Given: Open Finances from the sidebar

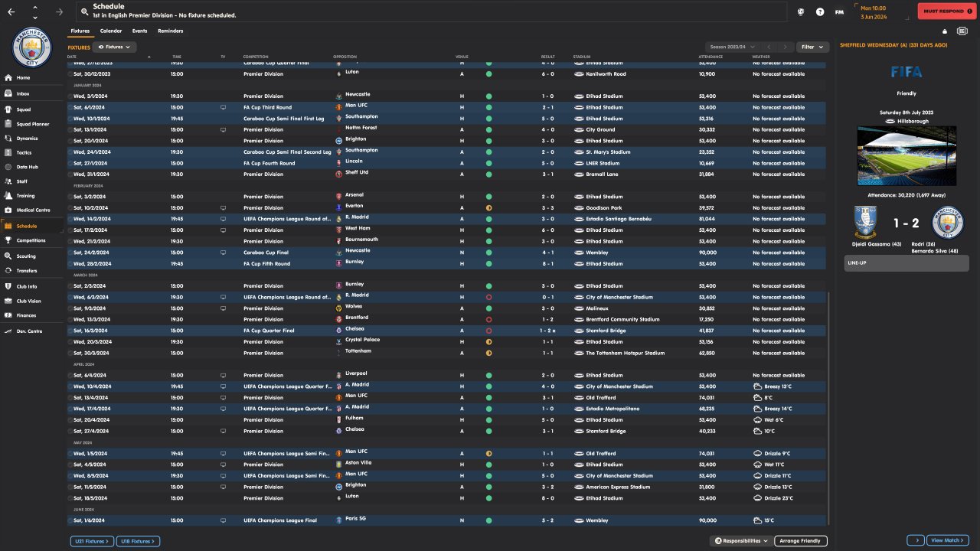Looking at the screenshot, I should tap(26, 315).
